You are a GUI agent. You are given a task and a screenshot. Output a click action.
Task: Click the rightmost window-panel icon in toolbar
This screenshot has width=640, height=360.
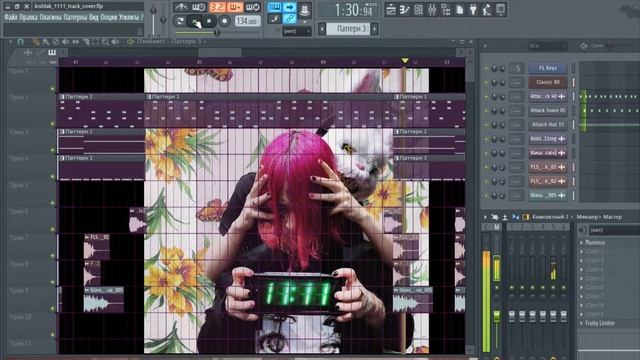click(501, 10)
